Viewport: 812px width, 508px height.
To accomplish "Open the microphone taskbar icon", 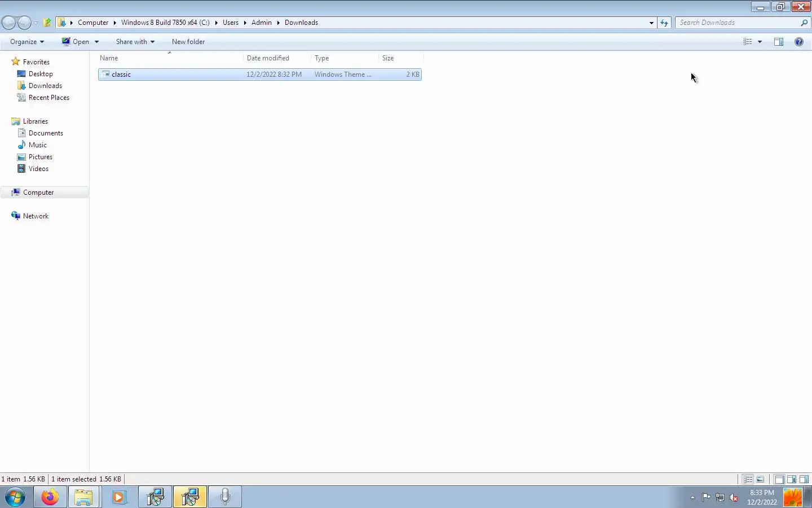I will pyautogui.click(x=225, y=497).
